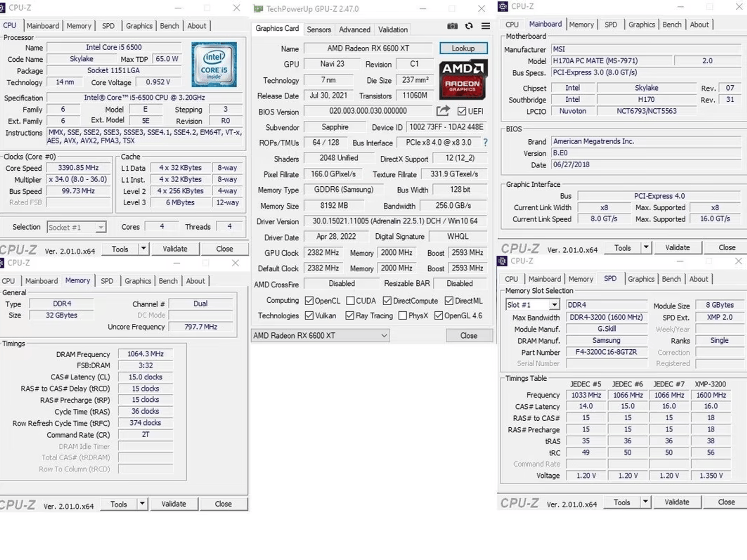Click the GPU-Z refresh icon
The image size is (747, 560).
pos(469,26)
